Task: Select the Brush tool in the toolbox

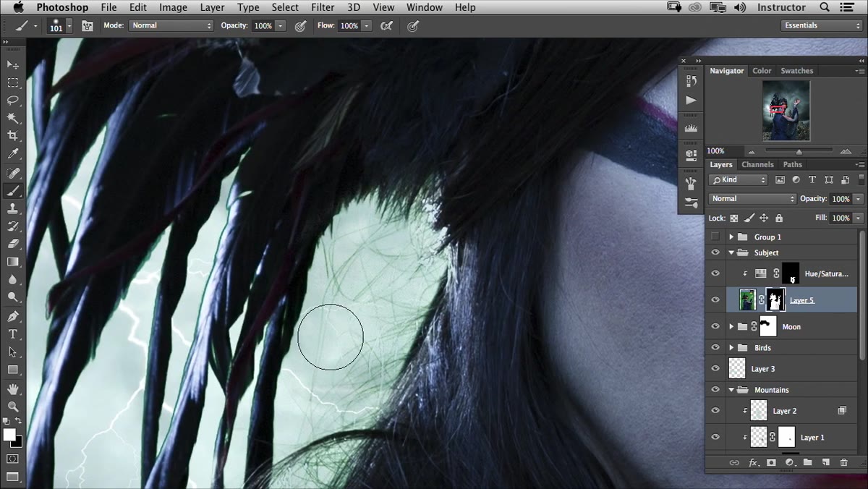Action: click(x=13, y=191)
